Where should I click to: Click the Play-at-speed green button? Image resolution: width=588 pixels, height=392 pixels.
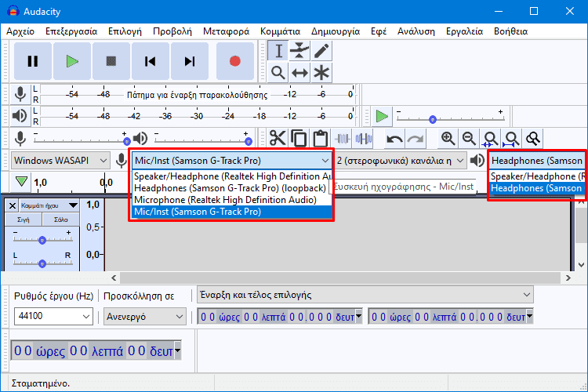tap(382, 116)
